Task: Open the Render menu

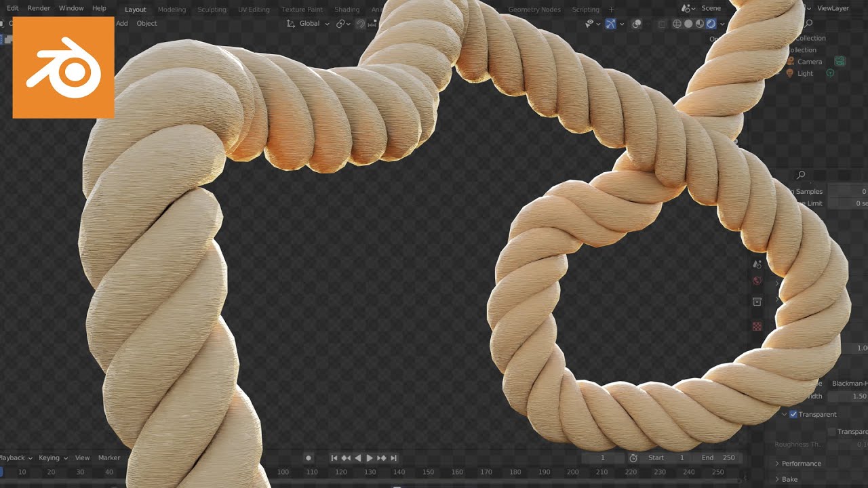Action: click(x=39, y=8)
